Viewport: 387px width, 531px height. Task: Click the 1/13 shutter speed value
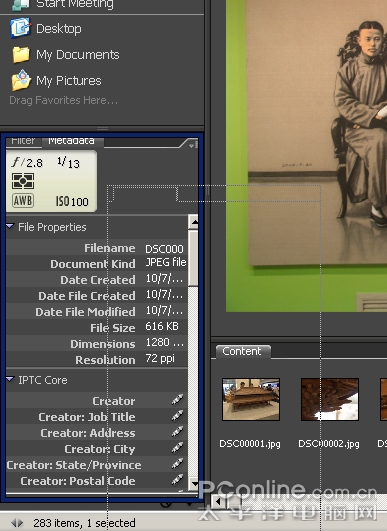(x=68, y=163)
